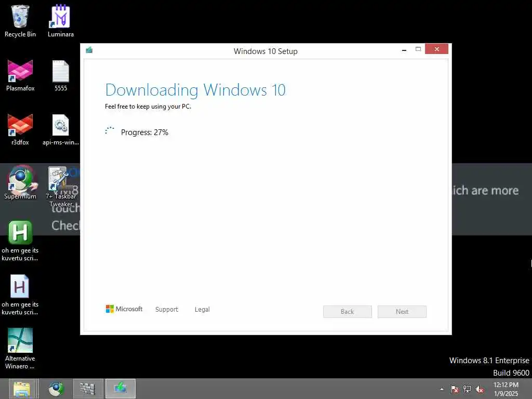This screenshot has height=399, width=532.
Task: Select the api-ms-win file icon
Action: pyautogui.click(x=61, y=129)
